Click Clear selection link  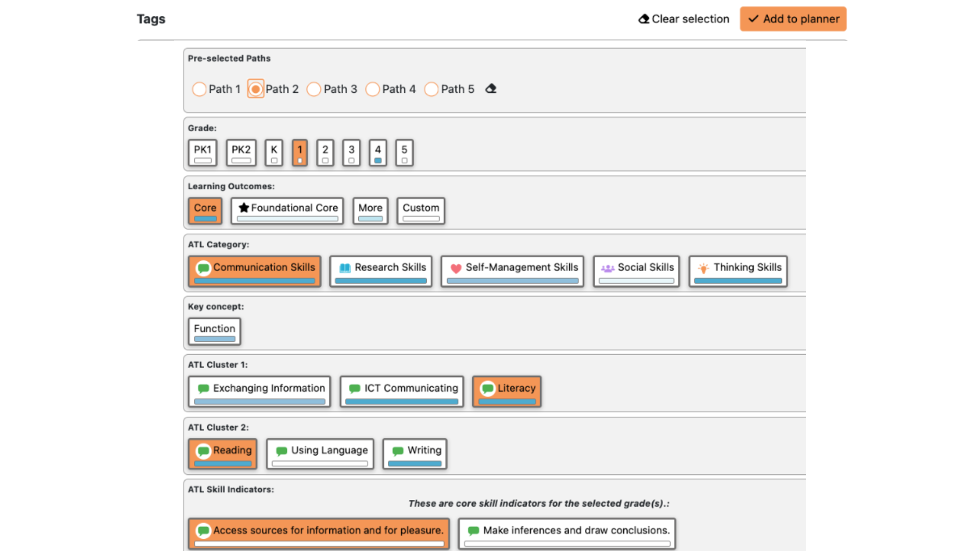(x=684, y=19)
